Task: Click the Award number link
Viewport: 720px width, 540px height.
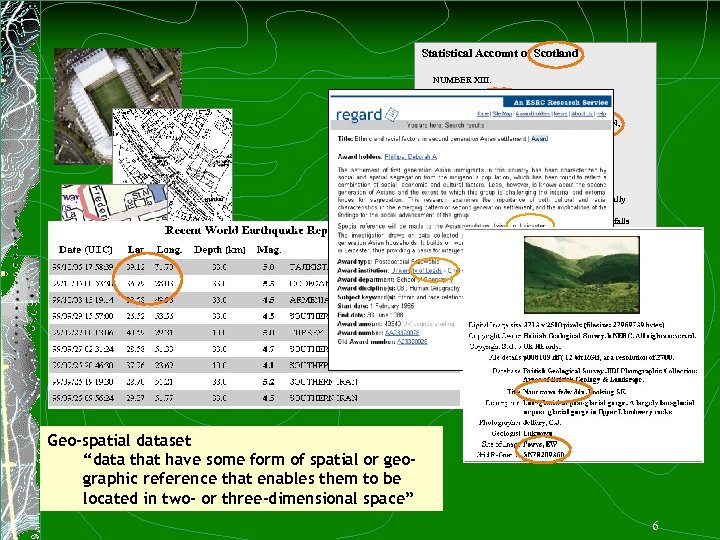Action: [402, 332]
